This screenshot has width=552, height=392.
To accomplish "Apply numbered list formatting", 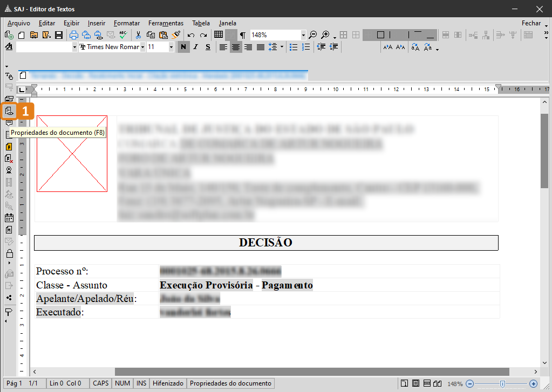I will (306, 47).
